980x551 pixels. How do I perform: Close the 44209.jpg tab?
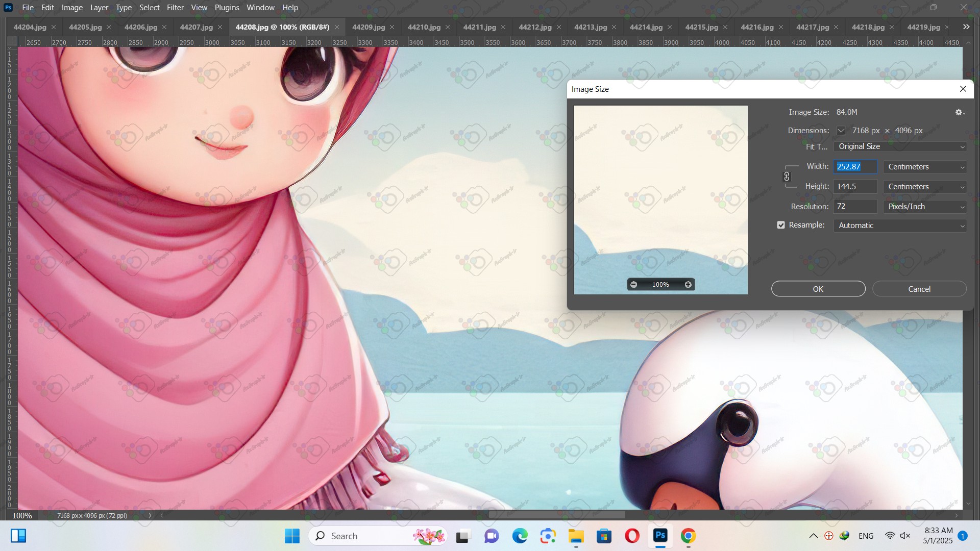click(392, 27)
